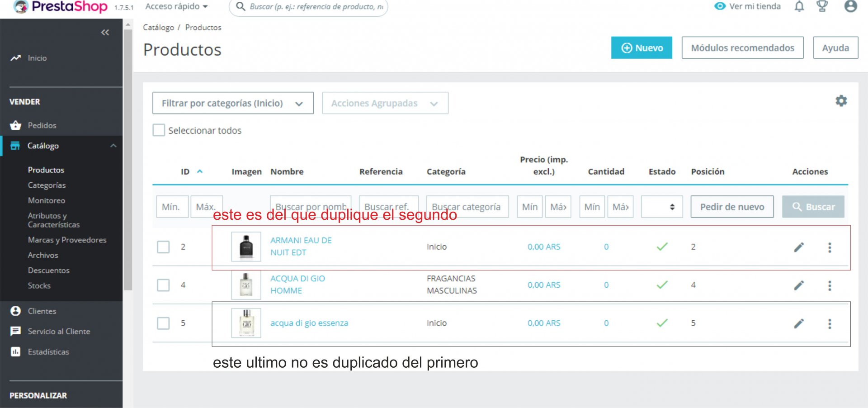Open more actions menu for acqua di gio essenza
The height and width of the screenshot is (408, 868).
click(830, 324)
